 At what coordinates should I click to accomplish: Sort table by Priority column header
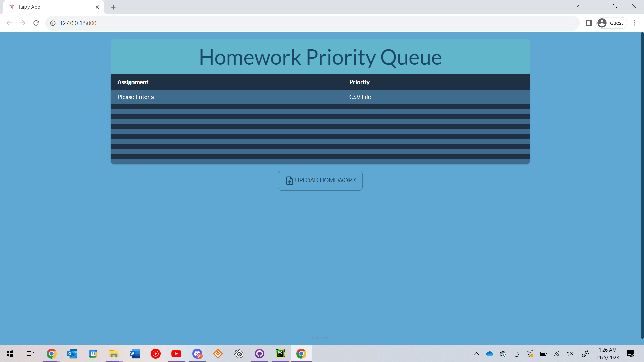(x=359, y=82)
